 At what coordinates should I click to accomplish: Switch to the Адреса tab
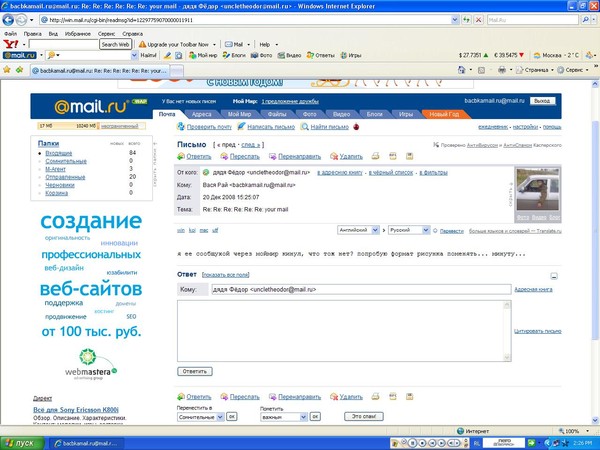tap(202, 114)
